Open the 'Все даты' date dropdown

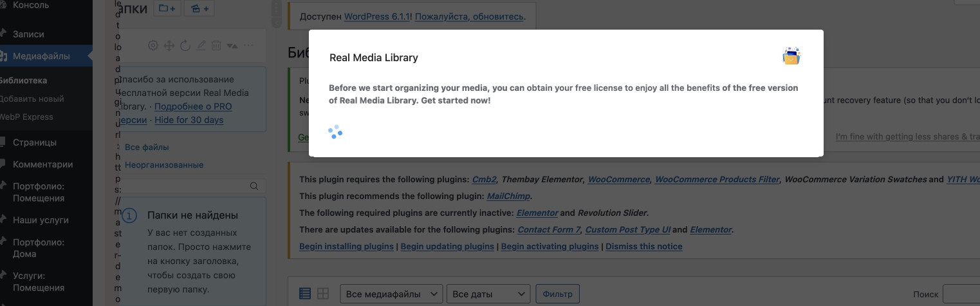pyautogui.click(x=488, y=294)
